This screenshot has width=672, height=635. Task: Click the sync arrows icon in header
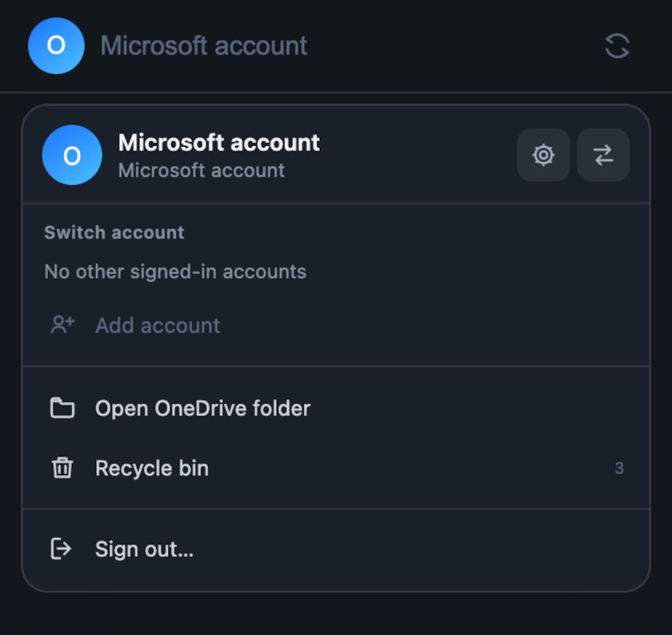[x=617, y=46]
